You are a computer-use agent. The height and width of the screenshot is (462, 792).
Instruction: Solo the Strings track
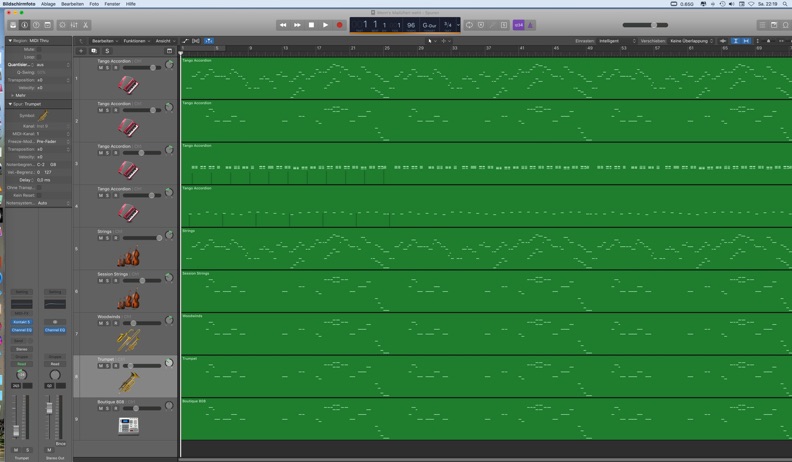click(108, 238)
